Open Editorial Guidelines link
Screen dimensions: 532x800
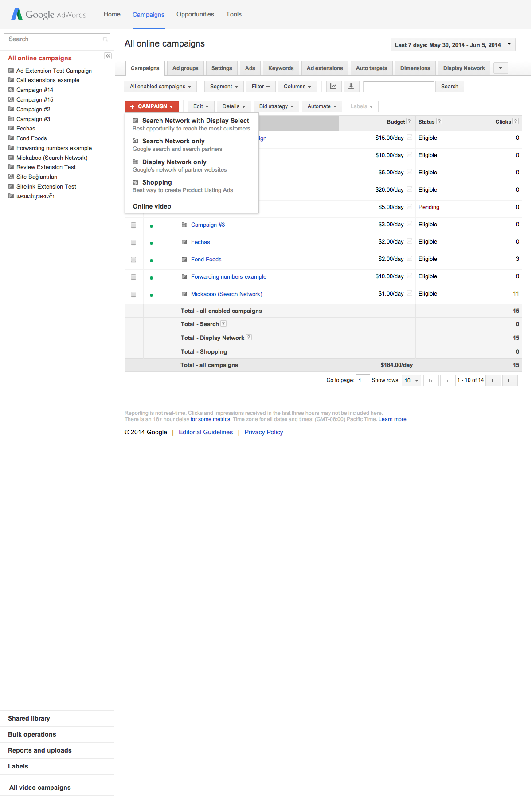click(x=206, y=432)
